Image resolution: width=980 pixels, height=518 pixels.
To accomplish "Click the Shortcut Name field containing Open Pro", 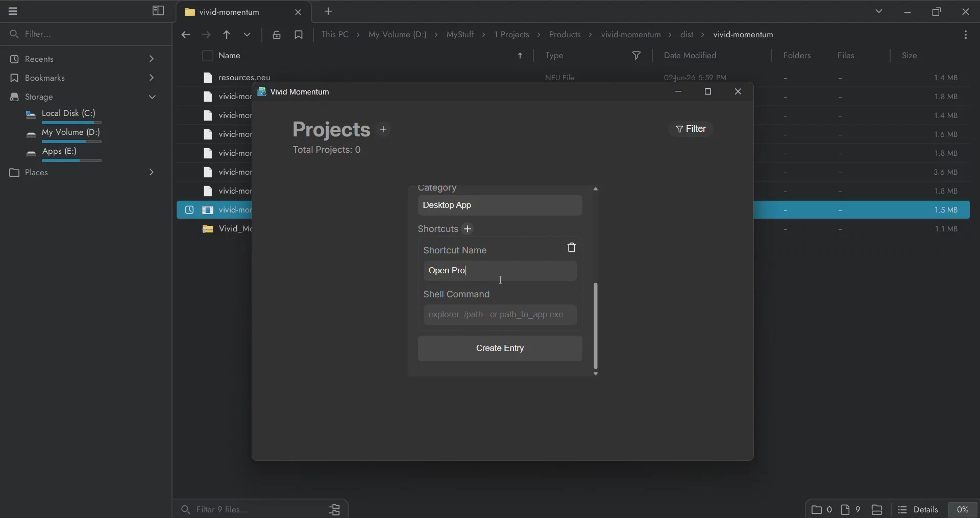I will coord(500,271).
